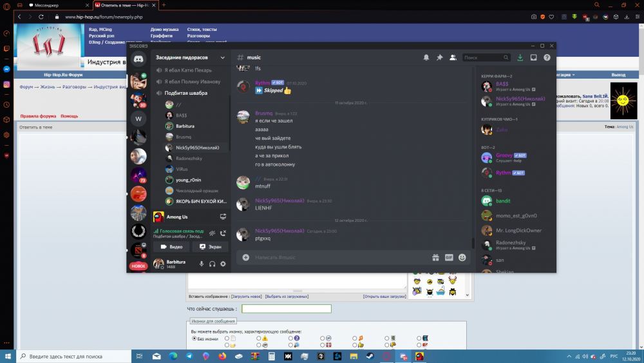The width and height of the screenshot is (644, 363).
Task: Open a new browser tab
Action: point(164,5)
